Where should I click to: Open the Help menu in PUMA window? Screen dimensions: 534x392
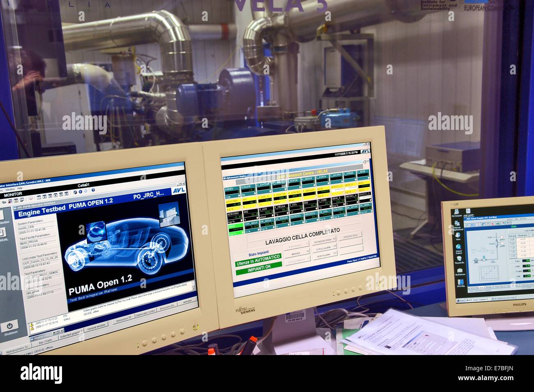(x=20, y=188)
